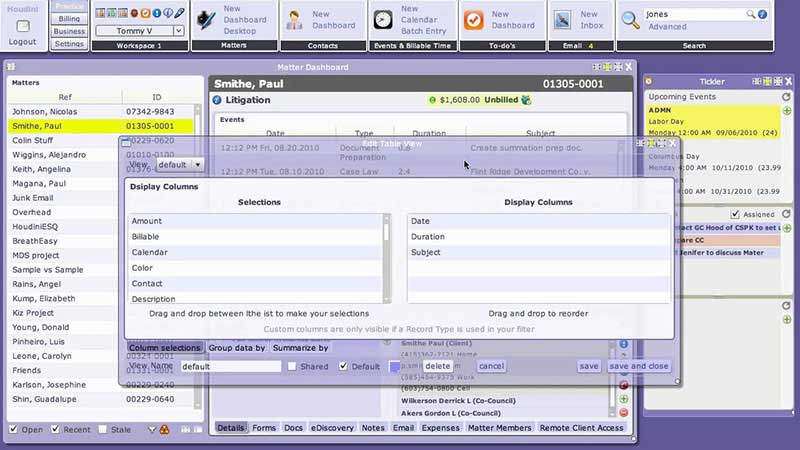Click the orange Ticker settings icon

[648, 81]
